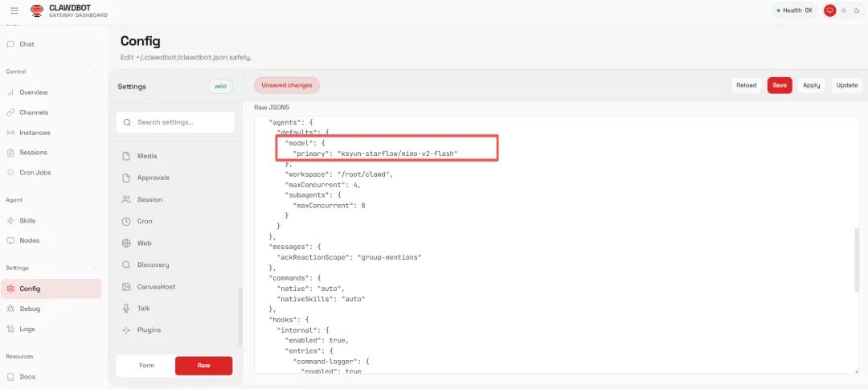Collapse the Agent sidebar group

coord(96,200)
